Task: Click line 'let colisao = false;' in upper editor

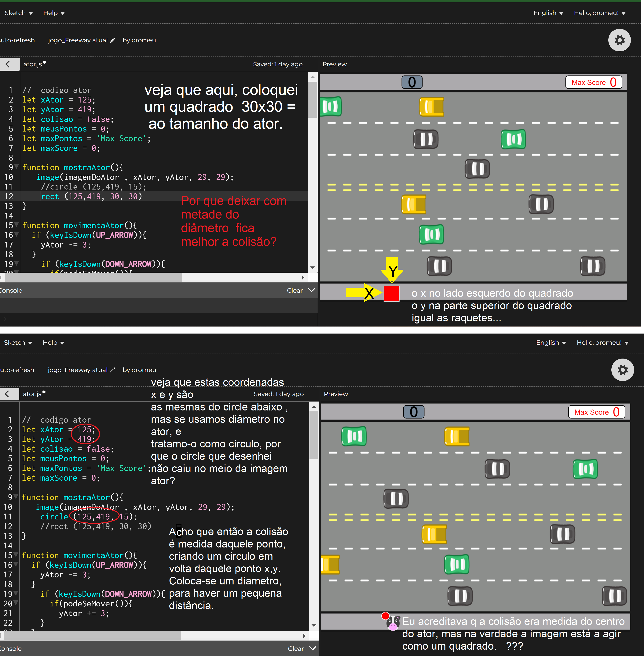Action: click(x=68, y=119)
